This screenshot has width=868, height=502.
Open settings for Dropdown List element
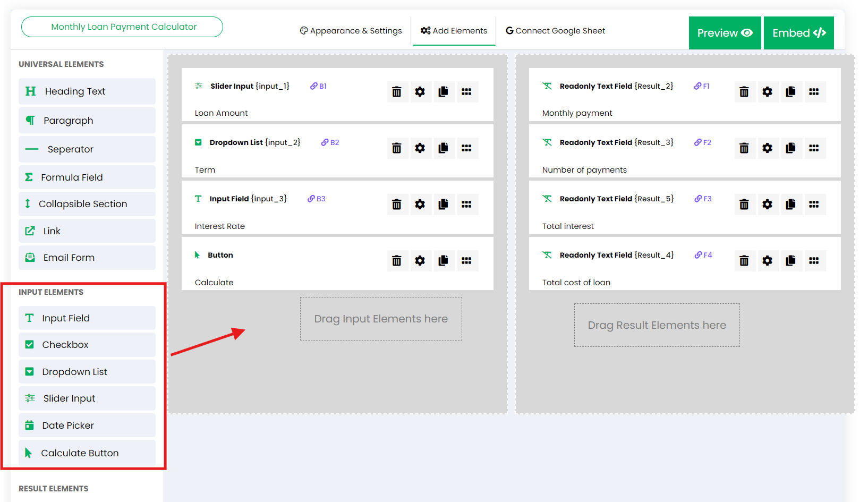(x=420, y=148)
